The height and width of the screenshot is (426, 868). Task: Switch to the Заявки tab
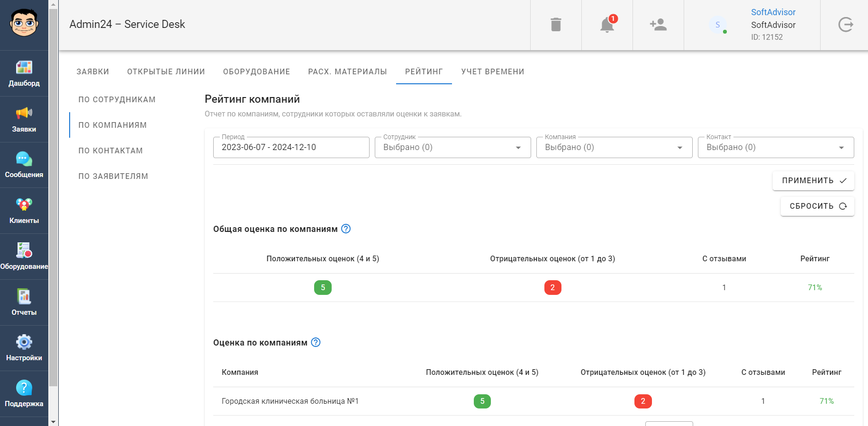coord(93,71)
